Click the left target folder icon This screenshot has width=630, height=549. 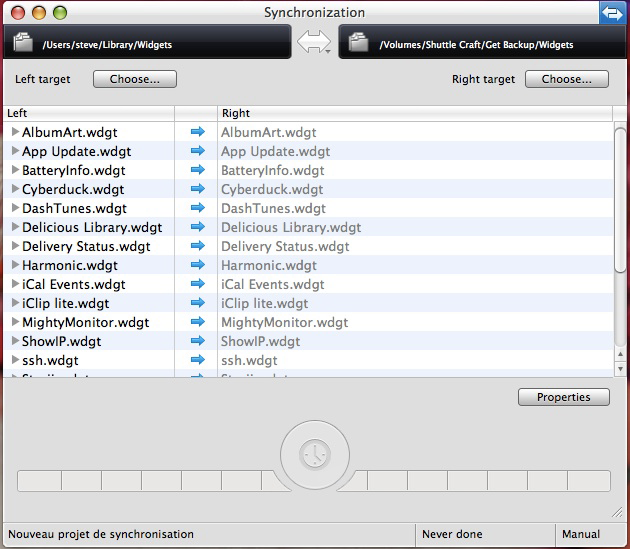point(25,43)
